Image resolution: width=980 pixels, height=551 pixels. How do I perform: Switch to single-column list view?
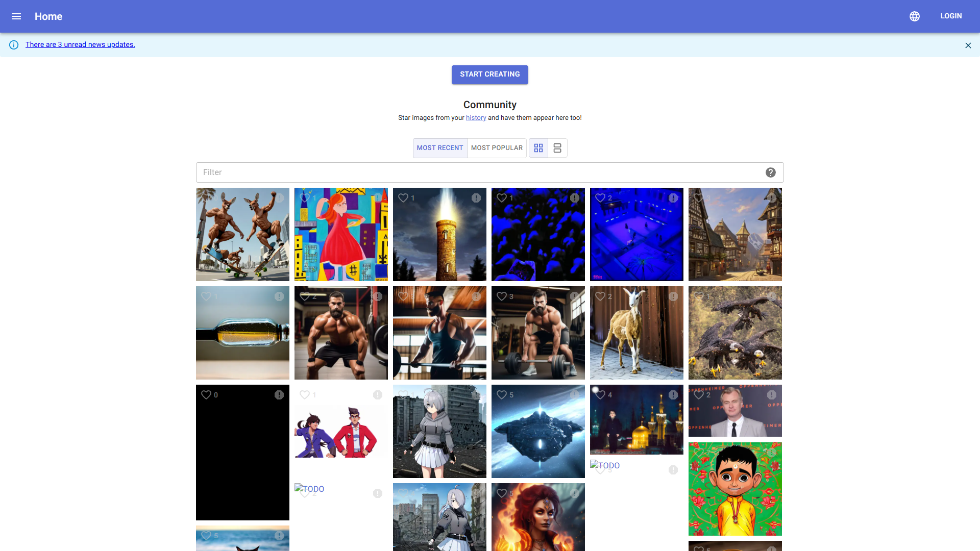tap(557, 148)
